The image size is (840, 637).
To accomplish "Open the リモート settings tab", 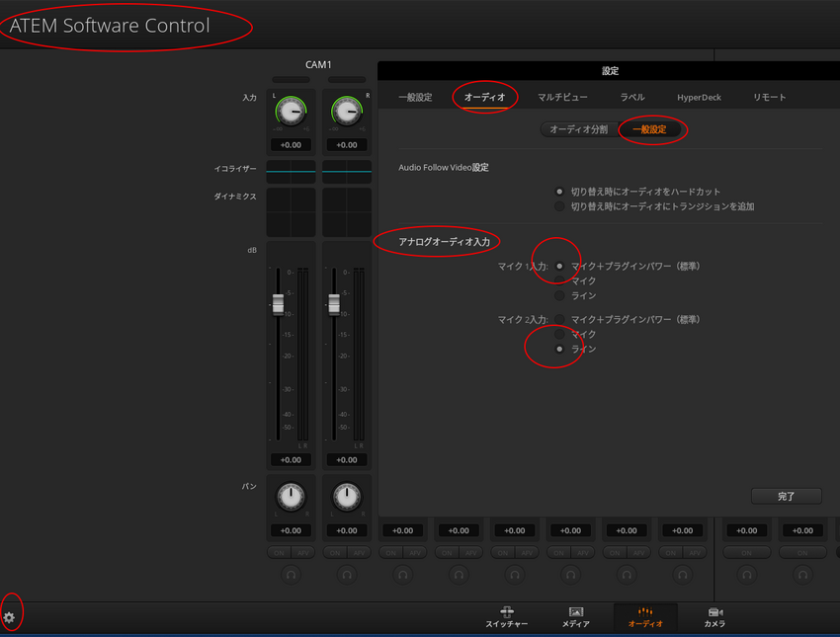I will point(769,98).
